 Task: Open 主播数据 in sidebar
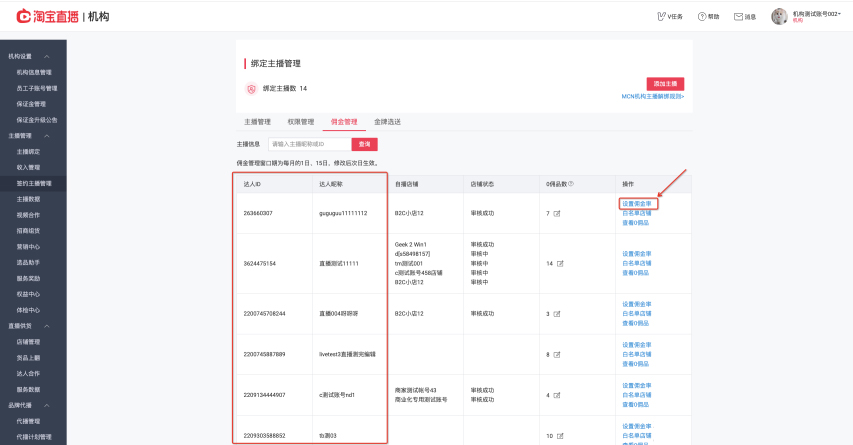coord(28,199)
